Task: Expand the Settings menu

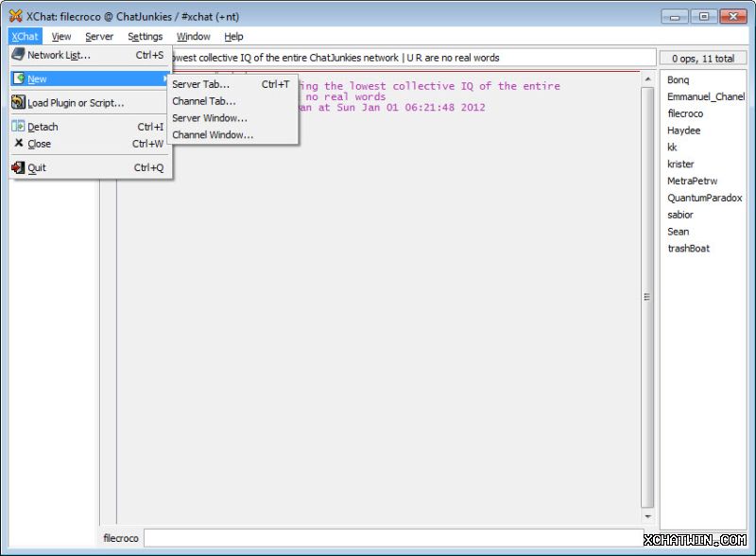Action: coord(146,37)
